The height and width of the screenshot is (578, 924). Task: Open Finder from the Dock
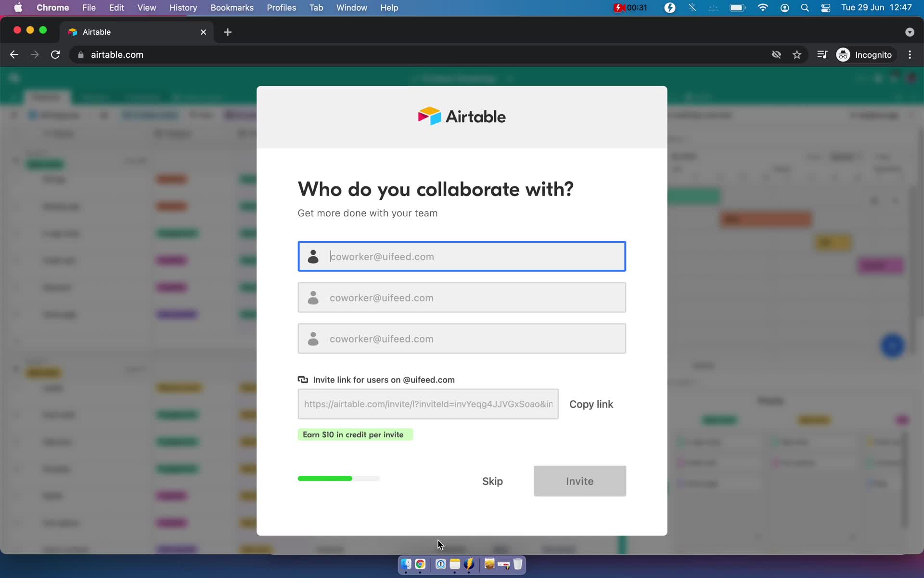pyautogui.click(x=406, y=564)
